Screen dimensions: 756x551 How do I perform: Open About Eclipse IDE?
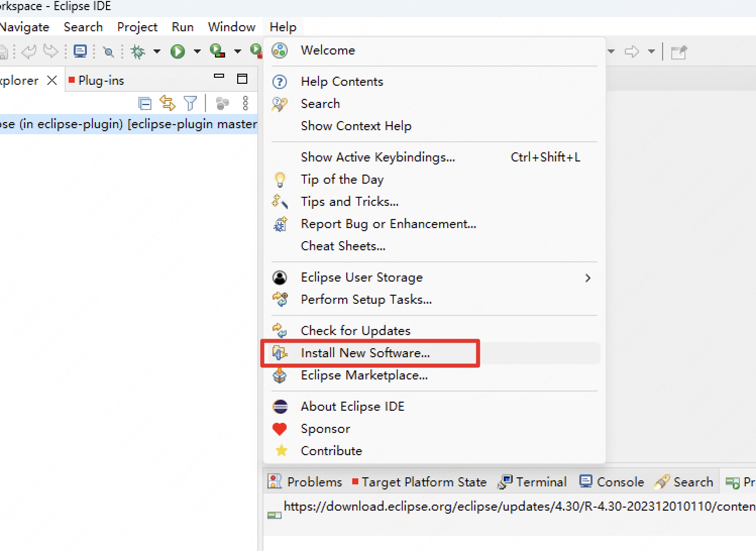434,407
